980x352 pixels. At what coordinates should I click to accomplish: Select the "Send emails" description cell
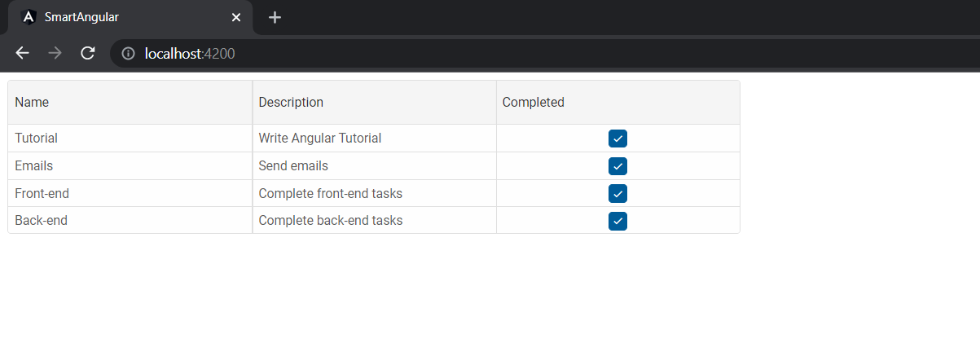(x=375, y=166)
